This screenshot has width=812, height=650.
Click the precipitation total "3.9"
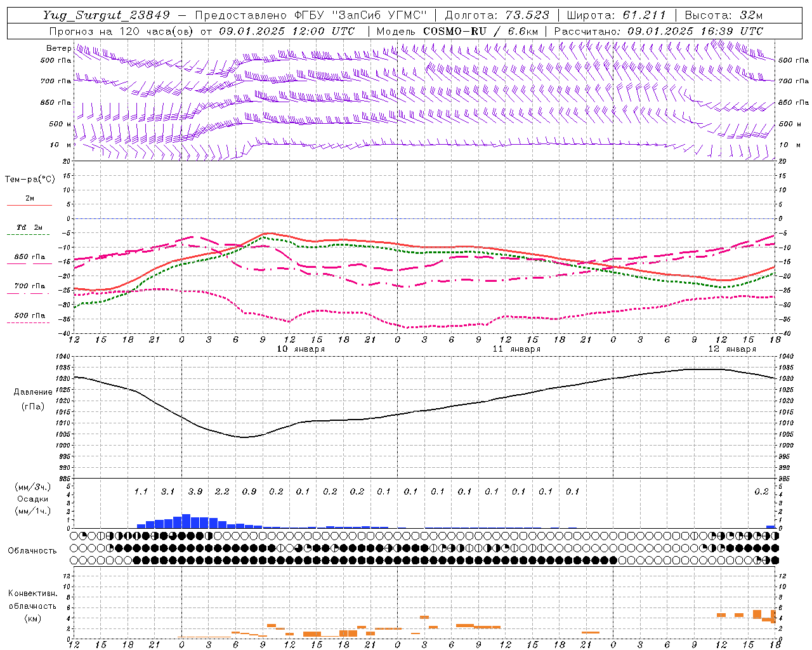tap(195, 491)
